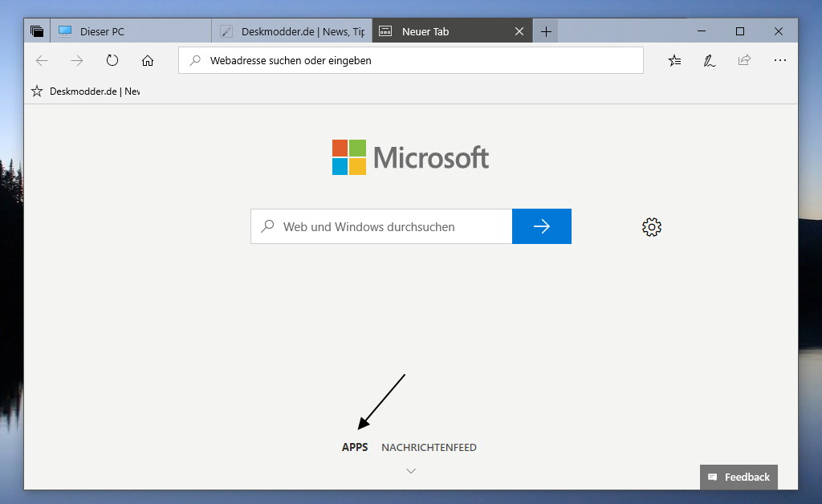Screen dimensions: 822x504
Task: Minimize the browser window
Action: [702, 31]
